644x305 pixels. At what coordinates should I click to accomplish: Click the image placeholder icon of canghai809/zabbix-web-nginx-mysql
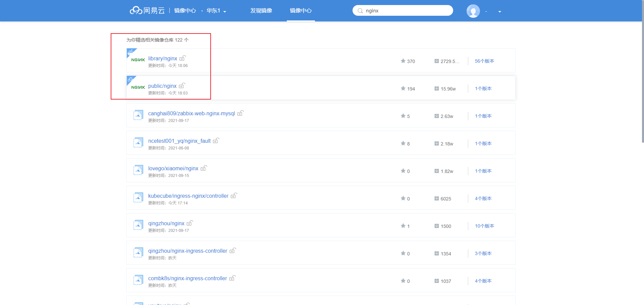[x=138, y=115]
